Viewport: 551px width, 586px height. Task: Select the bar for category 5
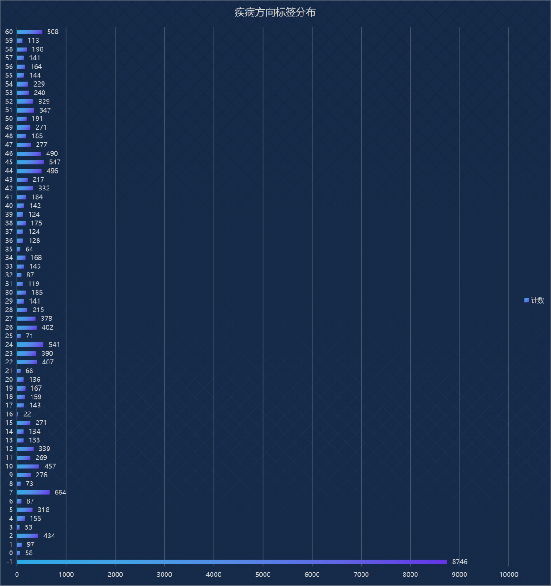tap(25, 510)
